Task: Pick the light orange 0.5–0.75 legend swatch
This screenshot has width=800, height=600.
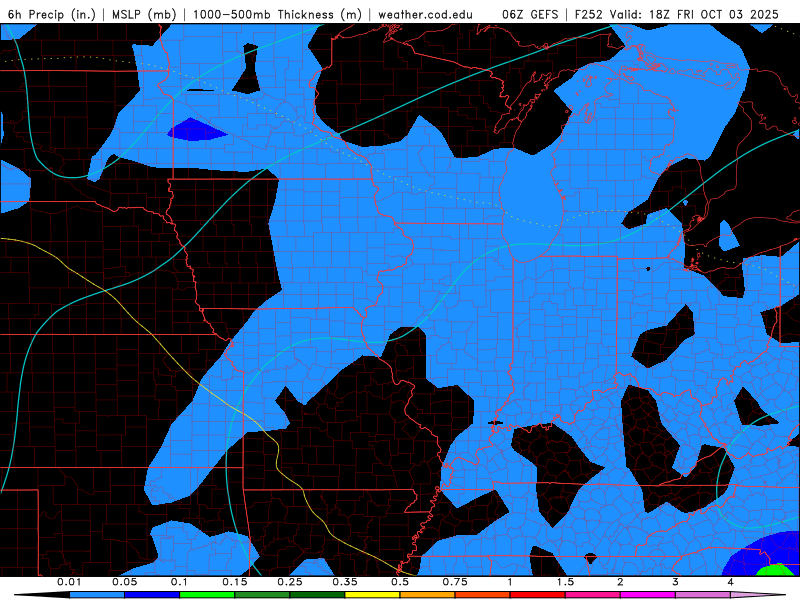Action: coord(428,595)
